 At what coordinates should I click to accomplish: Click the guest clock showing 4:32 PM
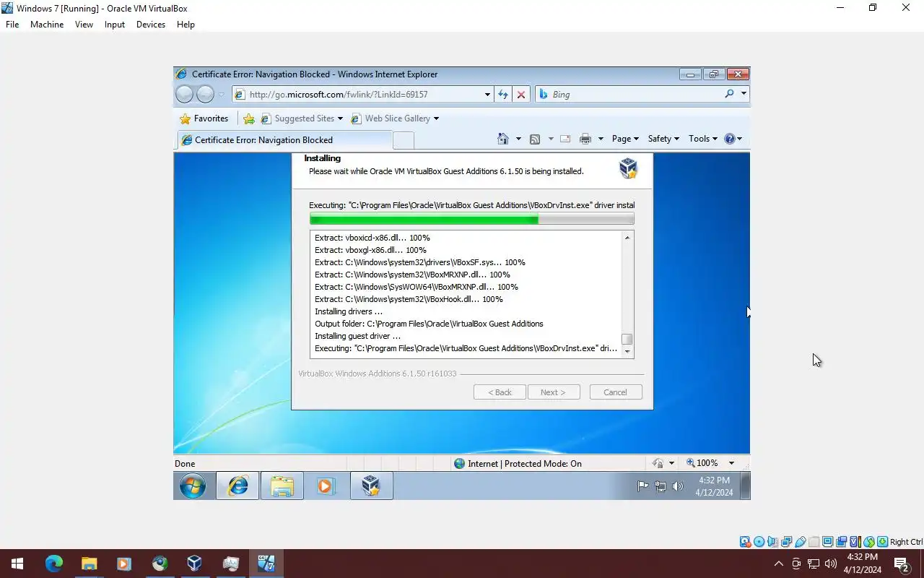pos(714,486)
